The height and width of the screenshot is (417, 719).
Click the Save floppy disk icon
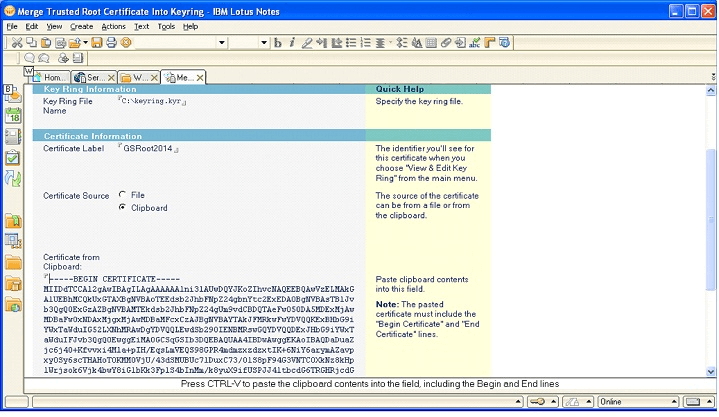97,43
